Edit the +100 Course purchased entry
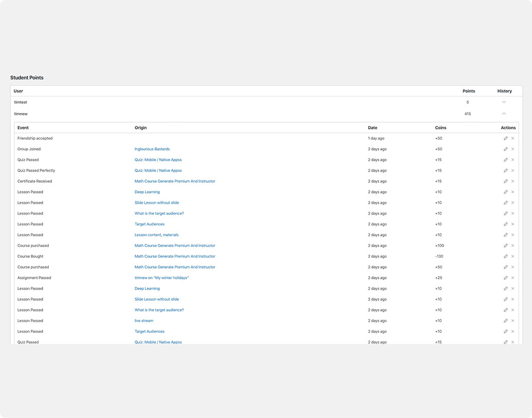 coord(505,245)
